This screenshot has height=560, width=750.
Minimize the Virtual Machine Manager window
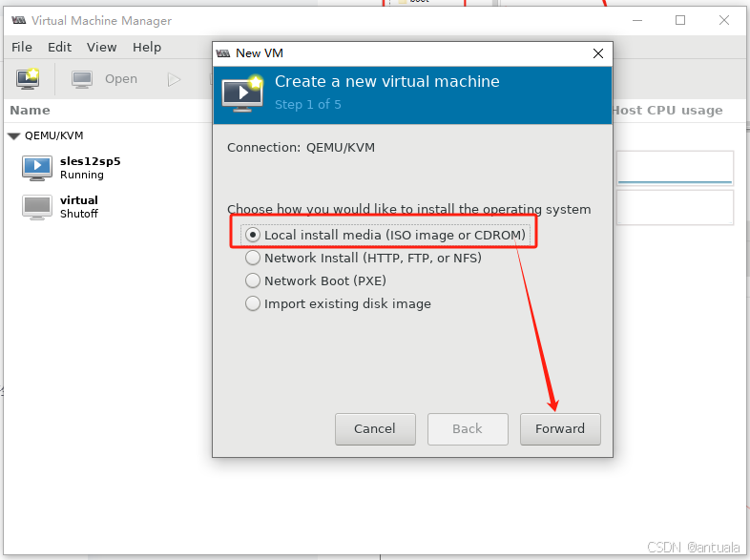click(x=637, y=20)
